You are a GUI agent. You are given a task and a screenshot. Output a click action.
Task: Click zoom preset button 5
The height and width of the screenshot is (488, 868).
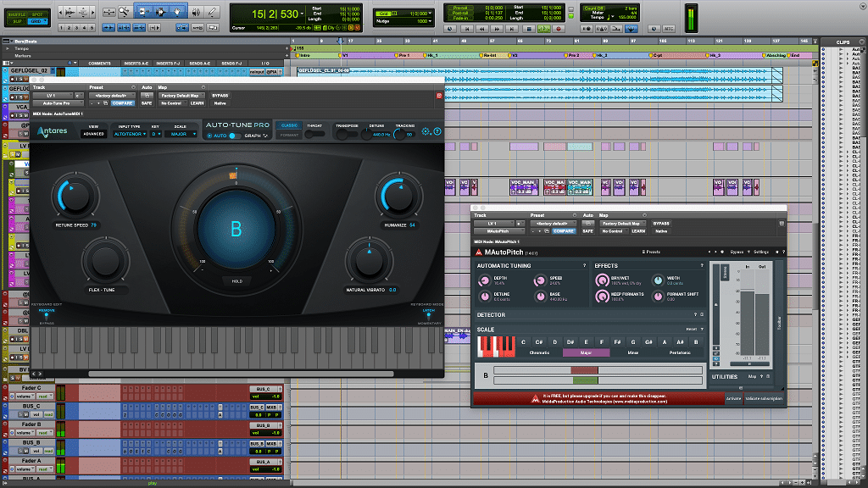pyautogui.click(x=92, y=28)
